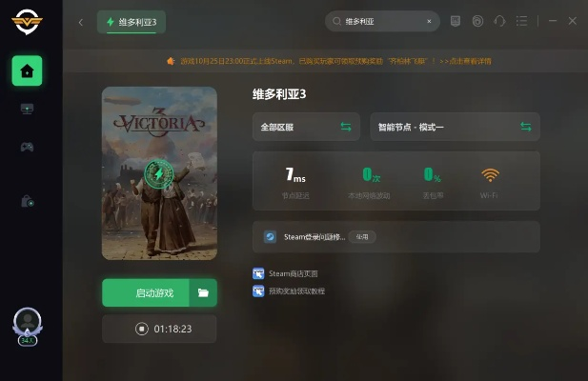Screen dimensions: 588x381
Task: Open the Home page in sidebar
Action: [27, 70]
